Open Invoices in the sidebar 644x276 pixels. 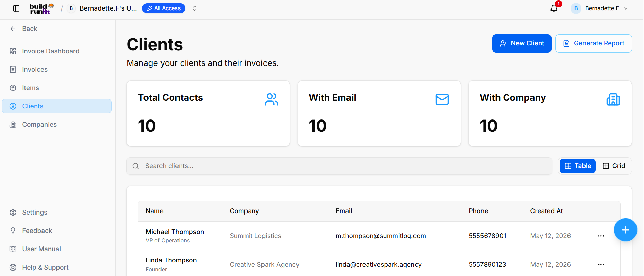pyautogui.click(x=56, y=70)
